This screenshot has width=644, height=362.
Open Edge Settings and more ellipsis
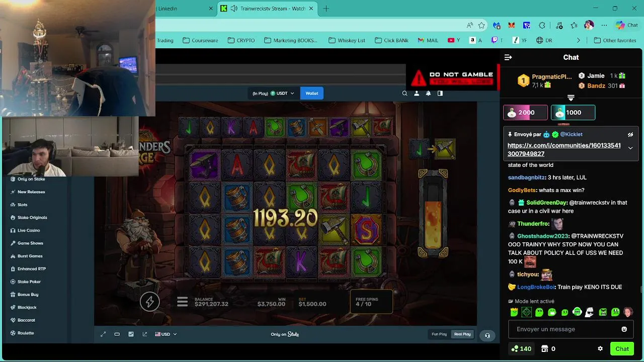604,25
